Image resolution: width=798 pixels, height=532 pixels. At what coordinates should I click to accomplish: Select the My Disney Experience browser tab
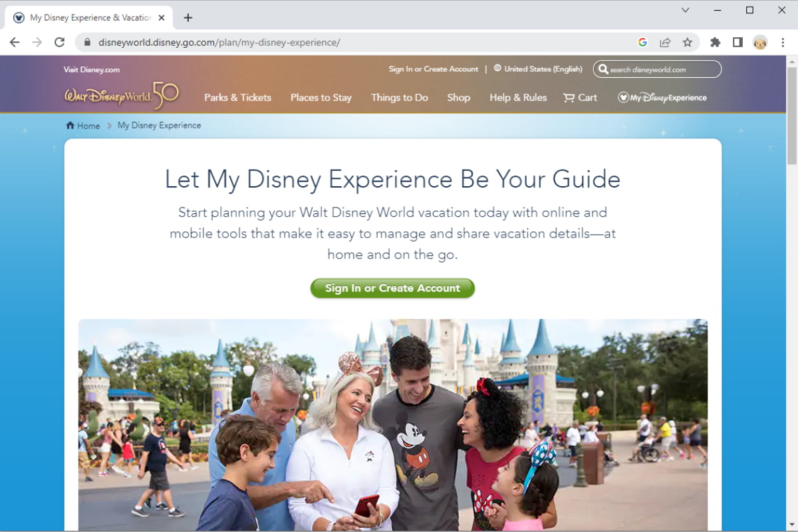[90, 18]
